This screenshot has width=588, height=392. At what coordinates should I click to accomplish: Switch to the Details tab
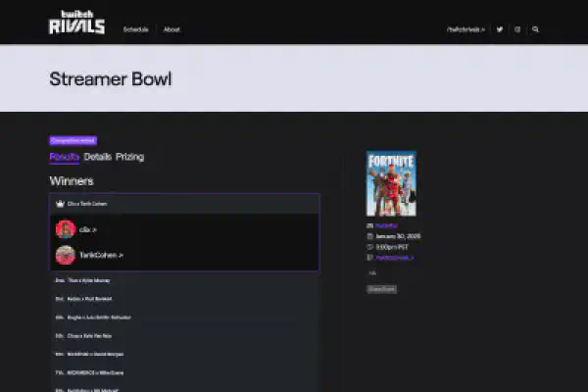click(97, 157)
